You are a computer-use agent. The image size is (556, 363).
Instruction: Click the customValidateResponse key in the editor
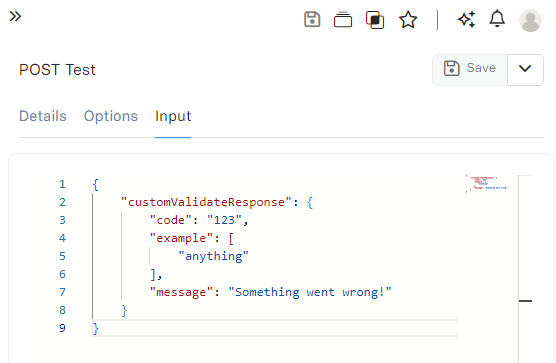[x=206, y=202]
